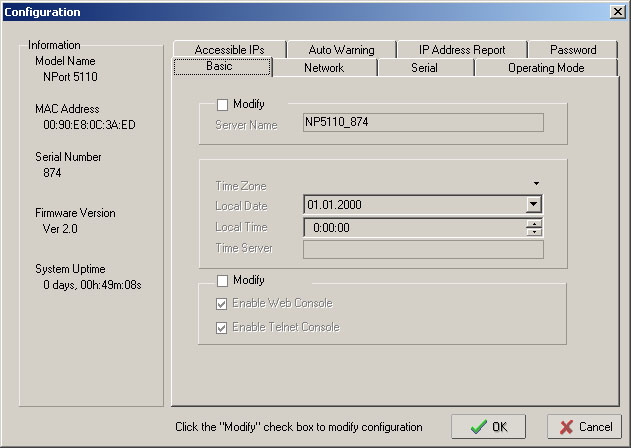Expand the Time Zone dropdown arrow
Image resolution: width=631 pixels, height=448 pixels.
pyautogui.click(x=536, y=184)
